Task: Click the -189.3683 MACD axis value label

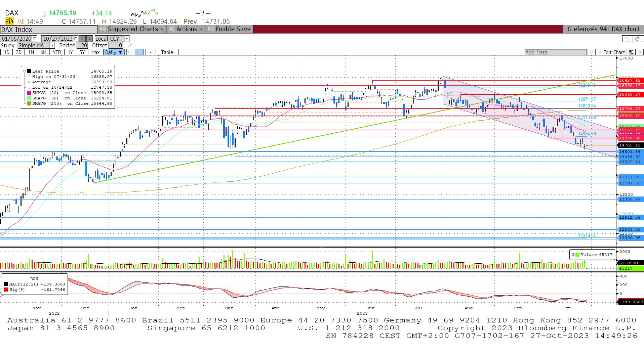Action: click(631, 302)
